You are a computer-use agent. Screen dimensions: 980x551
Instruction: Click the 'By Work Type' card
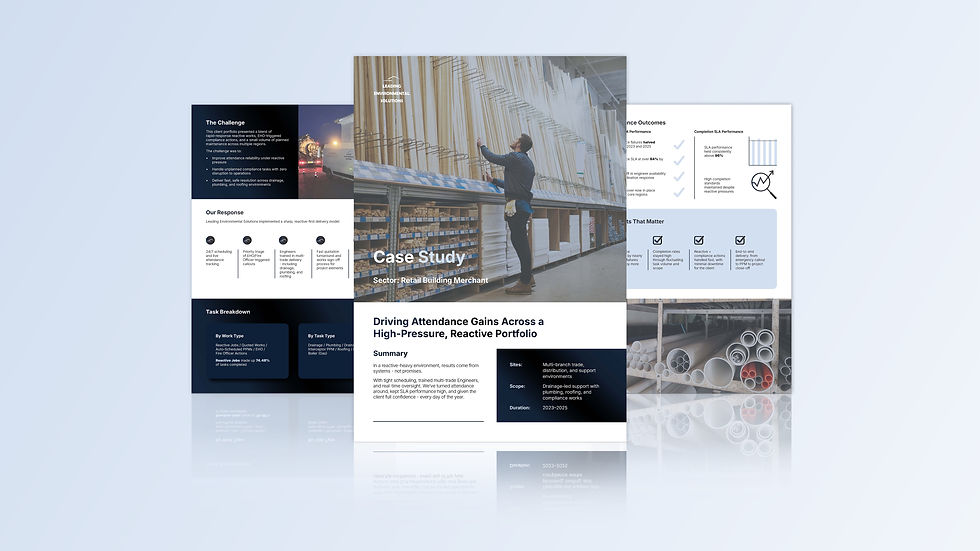(248, 351)
